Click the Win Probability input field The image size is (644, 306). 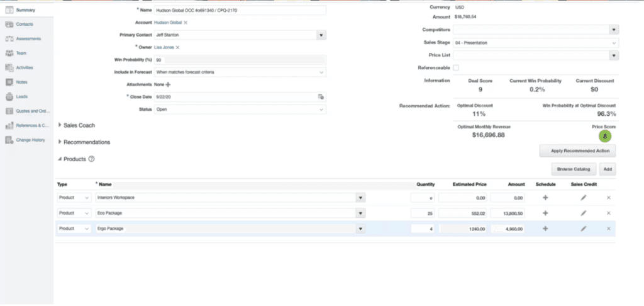click(240, 60)
